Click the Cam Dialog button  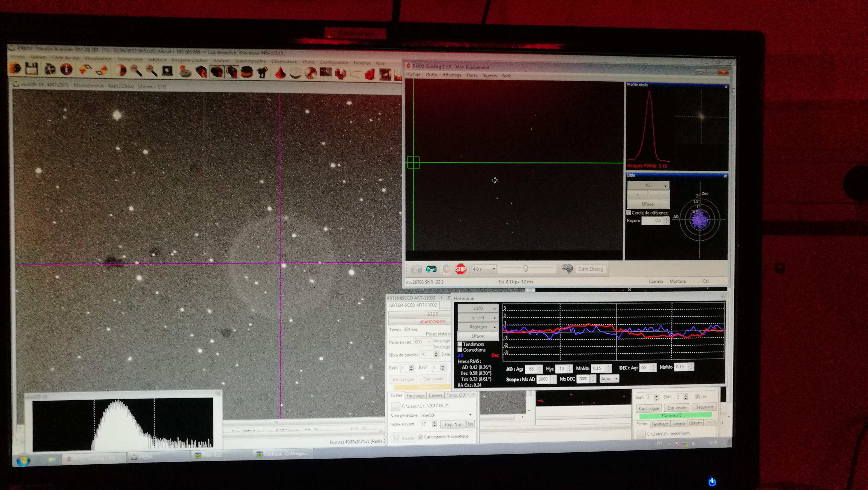tap(590, 269)
